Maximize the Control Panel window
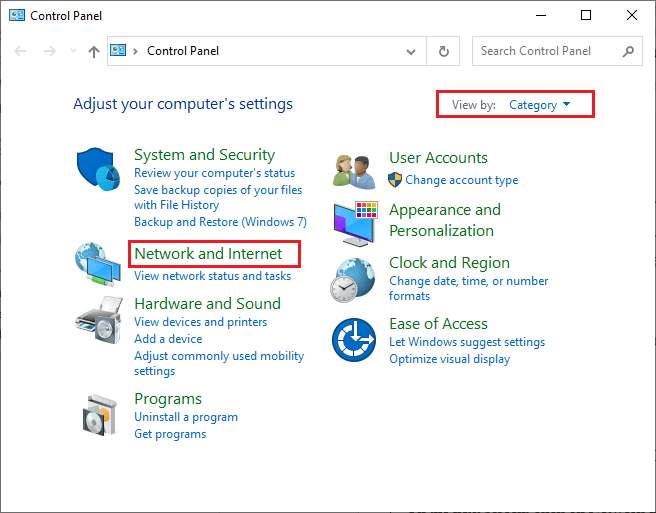Screen dimensions: 656x513 [586, 15]
